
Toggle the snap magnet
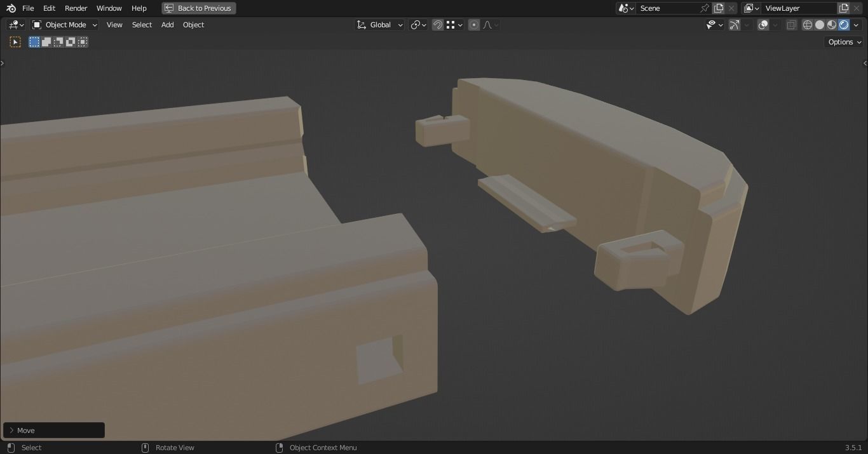(438, 25)
